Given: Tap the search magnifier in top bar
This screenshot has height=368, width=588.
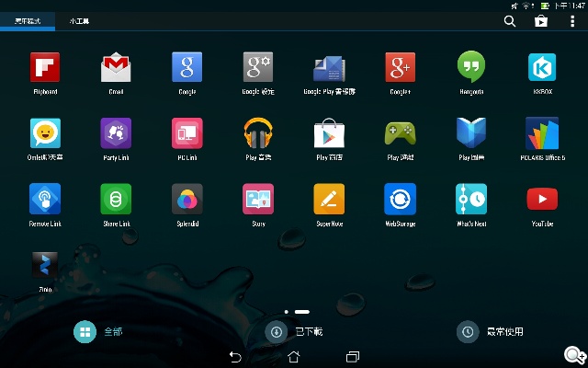Looking at the screenshot, I should point(510,21).
